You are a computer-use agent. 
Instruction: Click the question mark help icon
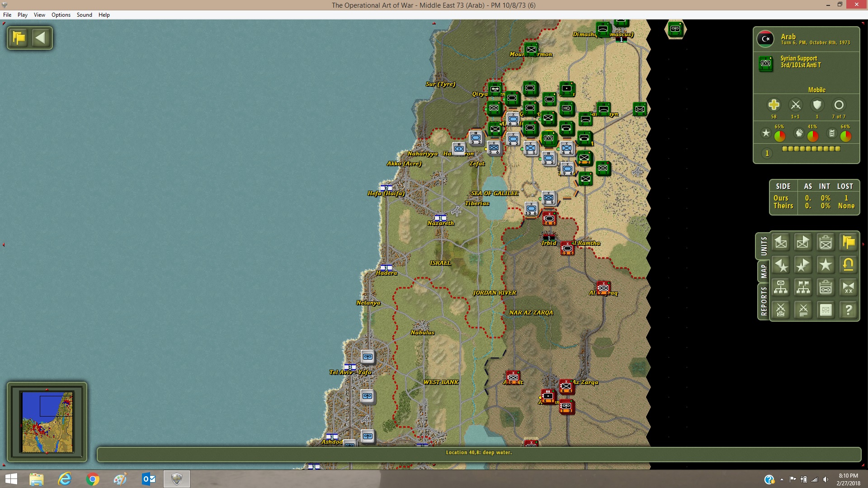click(849, 310)
